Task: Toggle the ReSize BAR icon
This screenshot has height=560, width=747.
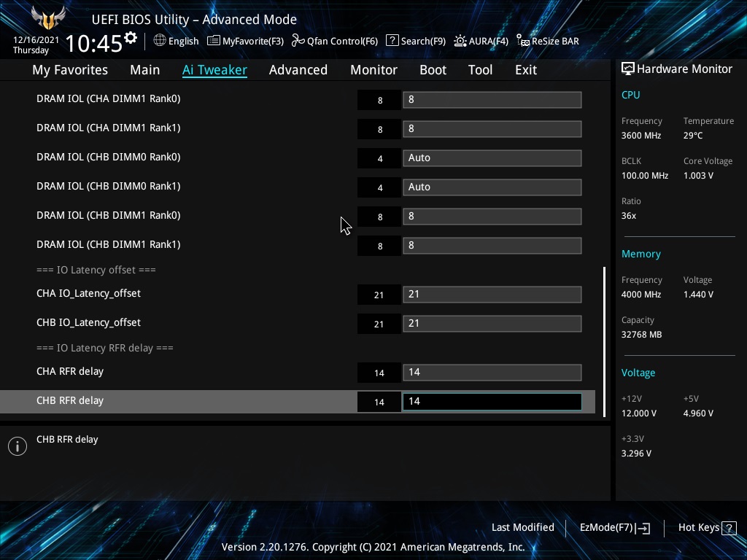Action: point(523,41)
